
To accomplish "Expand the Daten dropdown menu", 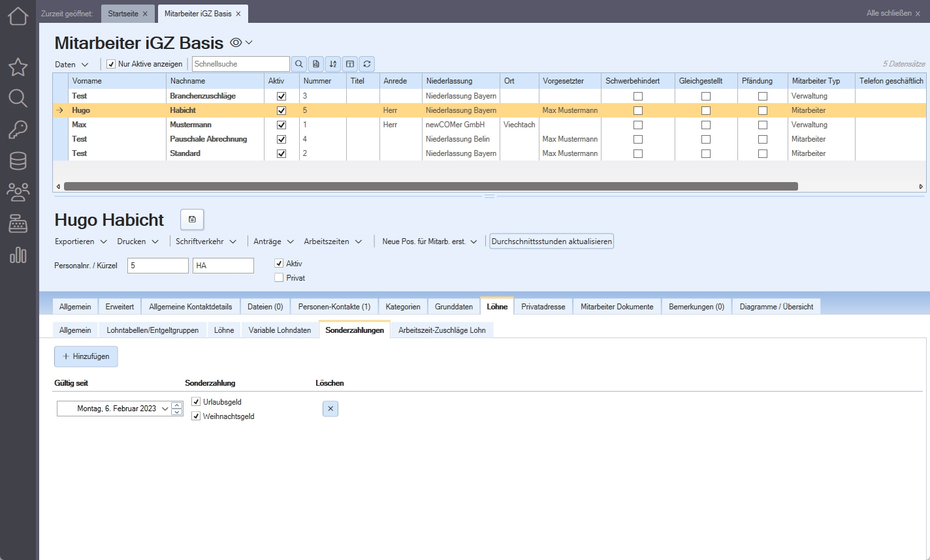I will tap(72, 65).
